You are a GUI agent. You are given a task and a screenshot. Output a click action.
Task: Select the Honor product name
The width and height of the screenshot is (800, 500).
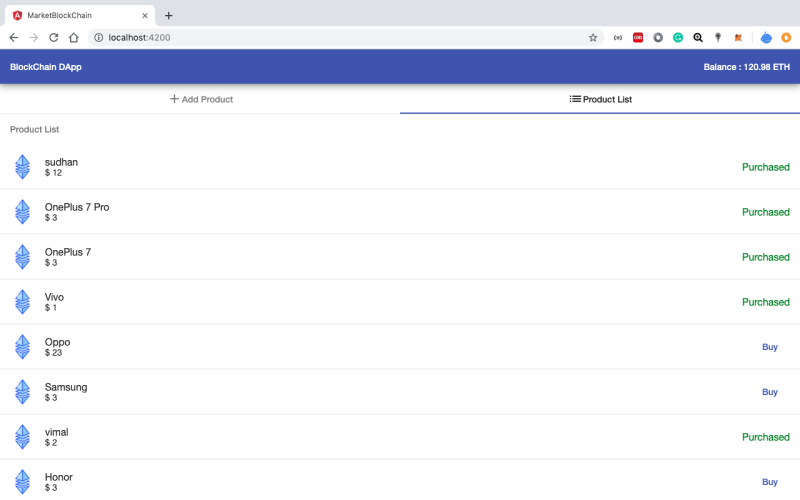coord(59,477)
